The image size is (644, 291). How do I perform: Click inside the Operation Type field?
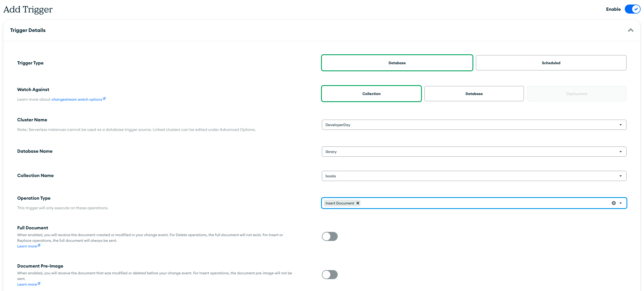click(x=480, y=203)
